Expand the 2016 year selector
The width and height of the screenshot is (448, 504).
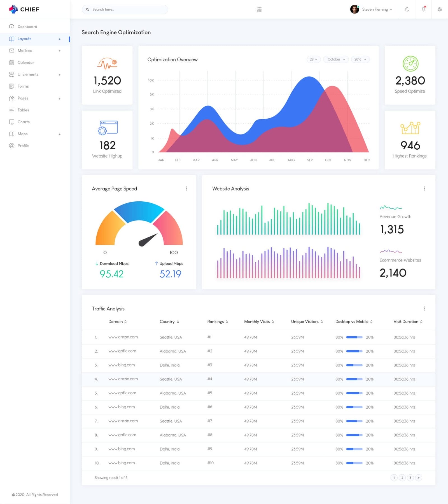[x=360, y=59]
